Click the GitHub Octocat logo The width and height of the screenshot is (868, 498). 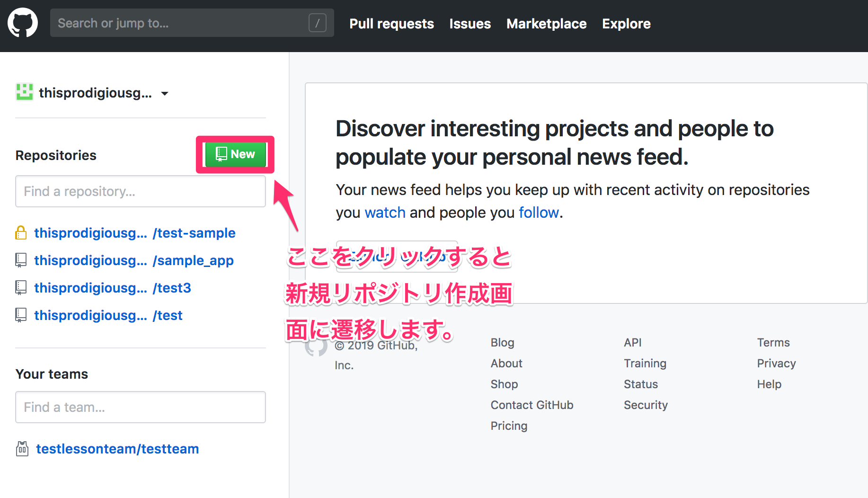(23, 23)
